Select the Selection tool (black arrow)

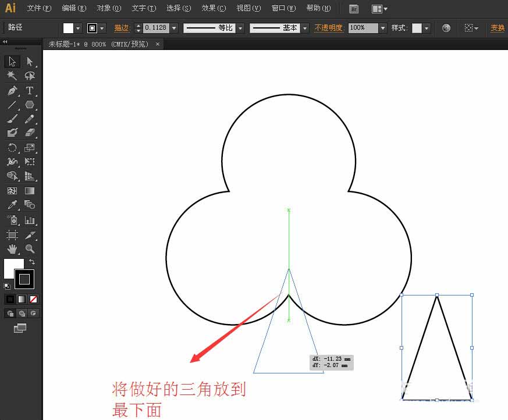pyautogui.click(x=12, y=62)
